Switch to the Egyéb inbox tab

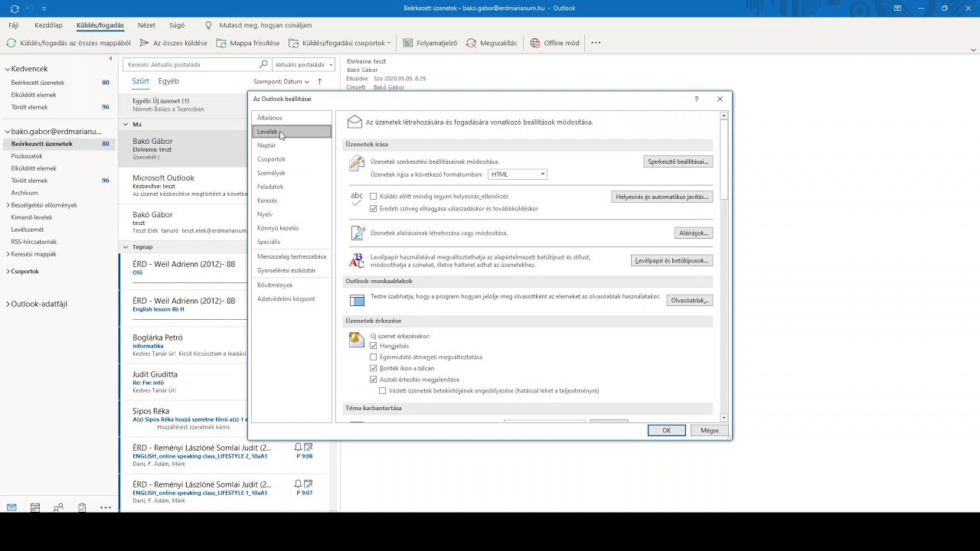[x=168, y=81]
